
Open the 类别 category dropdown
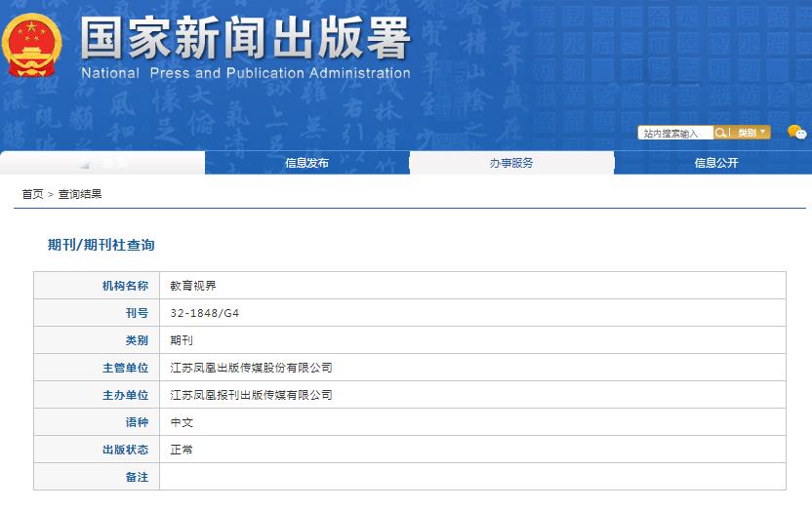point(751,133)
